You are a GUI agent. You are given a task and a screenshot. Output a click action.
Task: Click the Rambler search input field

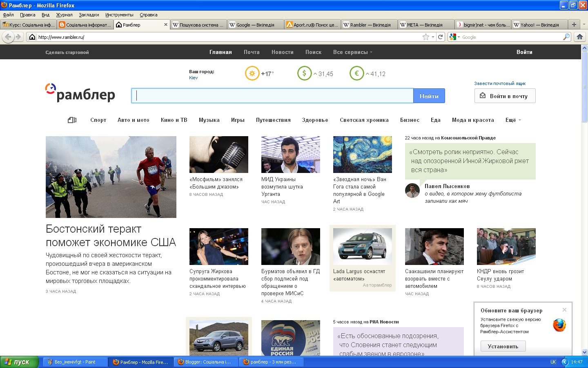click(272, 96)
